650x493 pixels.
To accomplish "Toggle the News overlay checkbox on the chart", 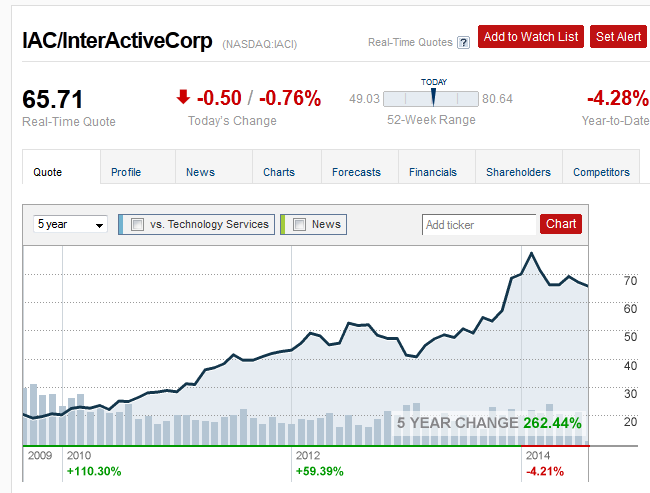I will pyautogui.click(x=299, y=224).
